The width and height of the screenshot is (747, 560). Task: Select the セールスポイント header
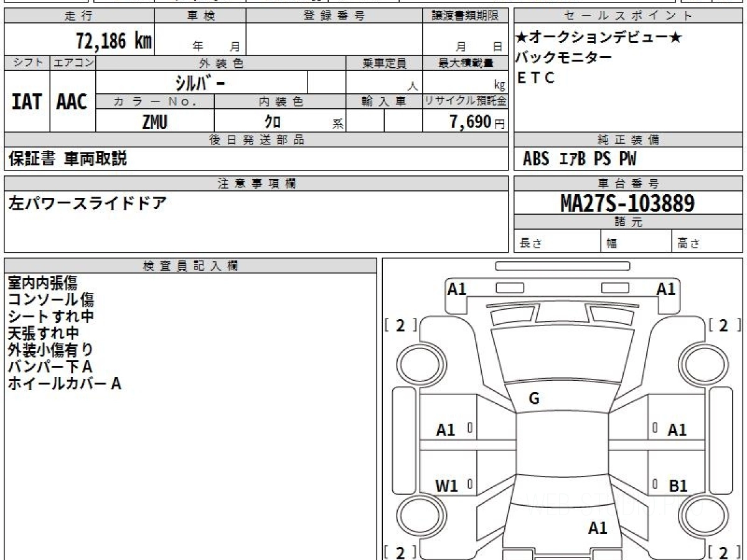tap(628, 16)
